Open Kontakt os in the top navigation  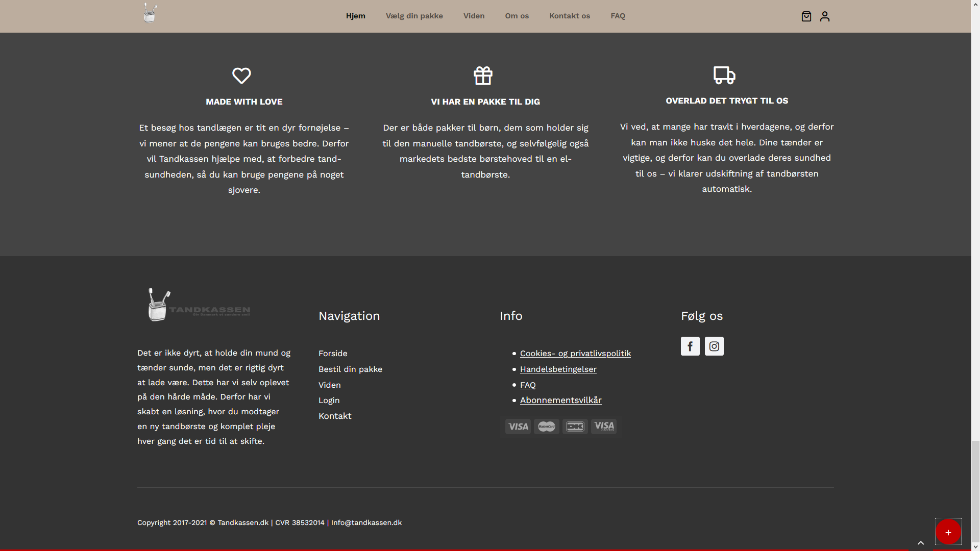click(570, 16)
